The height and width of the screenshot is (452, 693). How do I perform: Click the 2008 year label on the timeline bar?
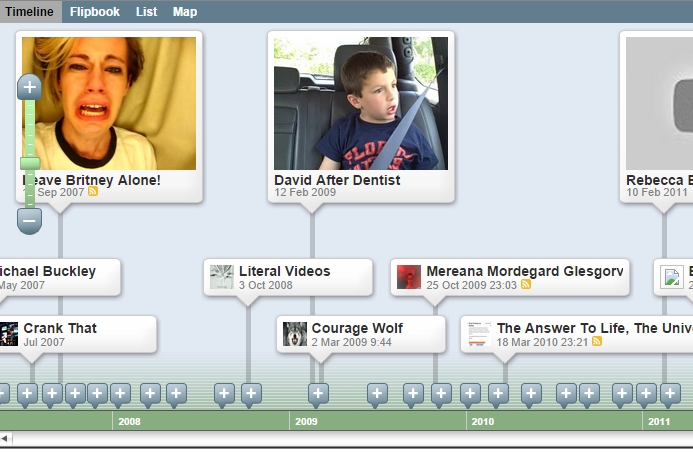click(x=129, y=422)
